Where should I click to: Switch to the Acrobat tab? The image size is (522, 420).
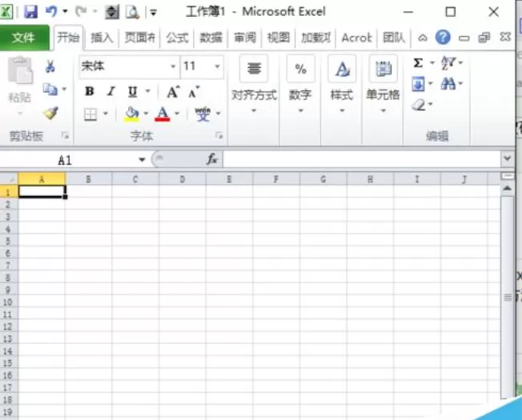356,38
